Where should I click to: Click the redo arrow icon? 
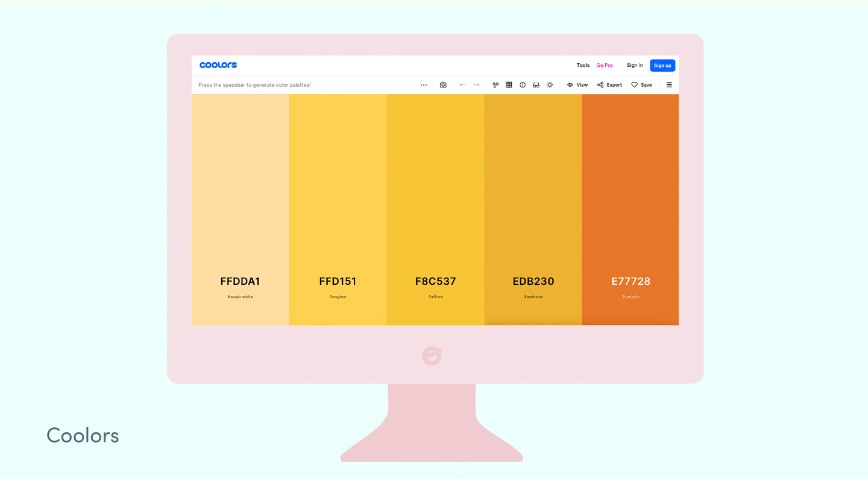point(476,85)
